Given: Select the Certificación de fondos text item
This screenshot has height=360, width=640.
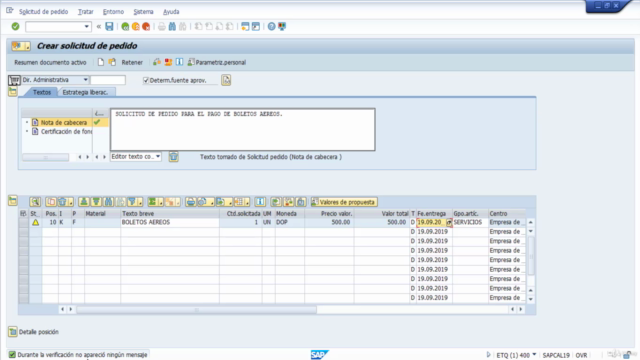Looking at the screenshot, I should (x=66, y=131).
